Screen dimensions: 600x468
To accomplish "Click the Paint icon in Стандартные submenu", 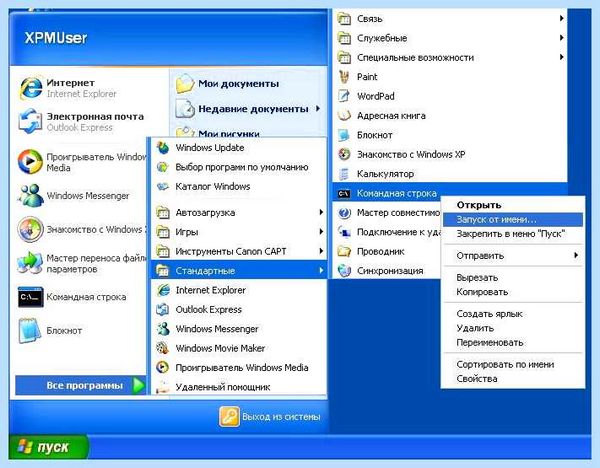I will [344, 77].
